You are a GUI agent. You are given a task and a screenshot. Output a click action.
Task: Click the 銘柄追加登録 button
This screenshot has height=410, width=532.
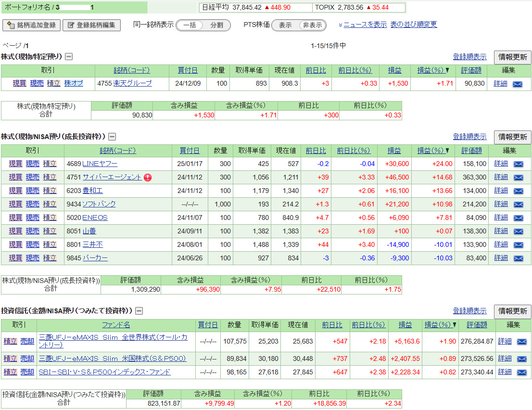[32, 25]
